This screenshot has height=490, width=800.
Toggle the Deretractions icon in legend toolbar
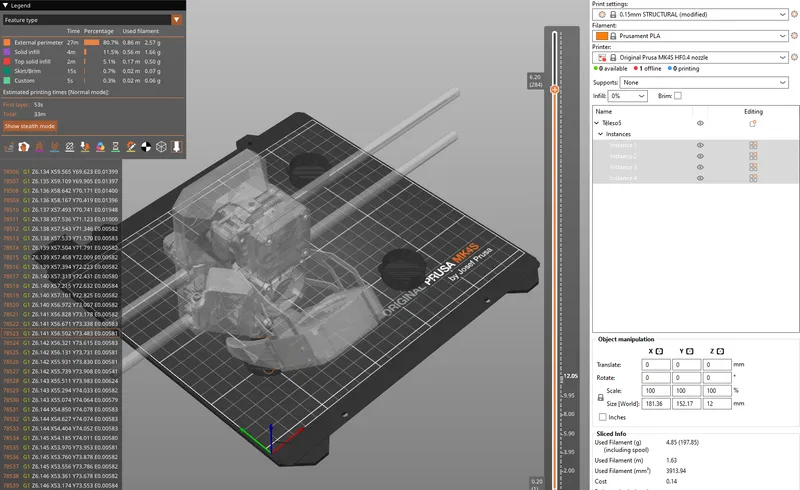55,147
